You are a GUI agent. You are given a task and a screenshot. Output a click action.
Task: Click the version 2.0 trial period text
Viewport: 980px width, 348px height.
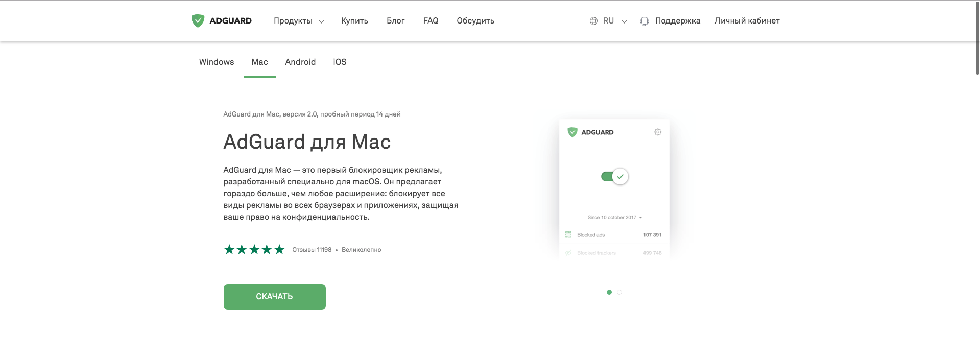pyautogui.click(x=312, y=114)
